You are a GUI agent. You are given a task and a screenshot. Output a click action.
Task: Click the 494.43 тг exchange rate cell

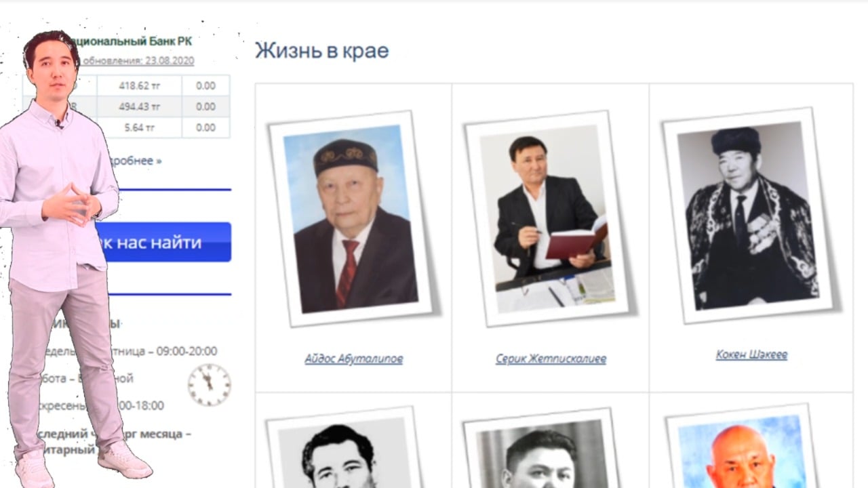(139, 106)
